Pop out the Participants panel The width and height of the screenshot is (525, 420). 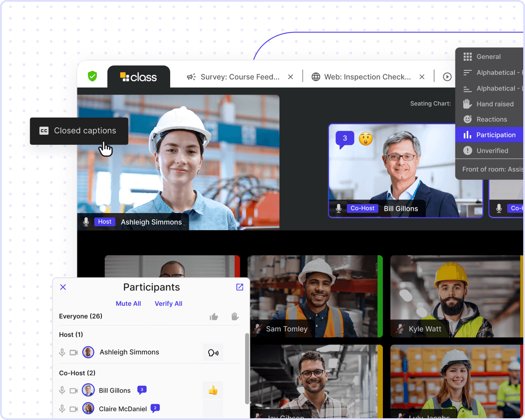pos(240,287)
